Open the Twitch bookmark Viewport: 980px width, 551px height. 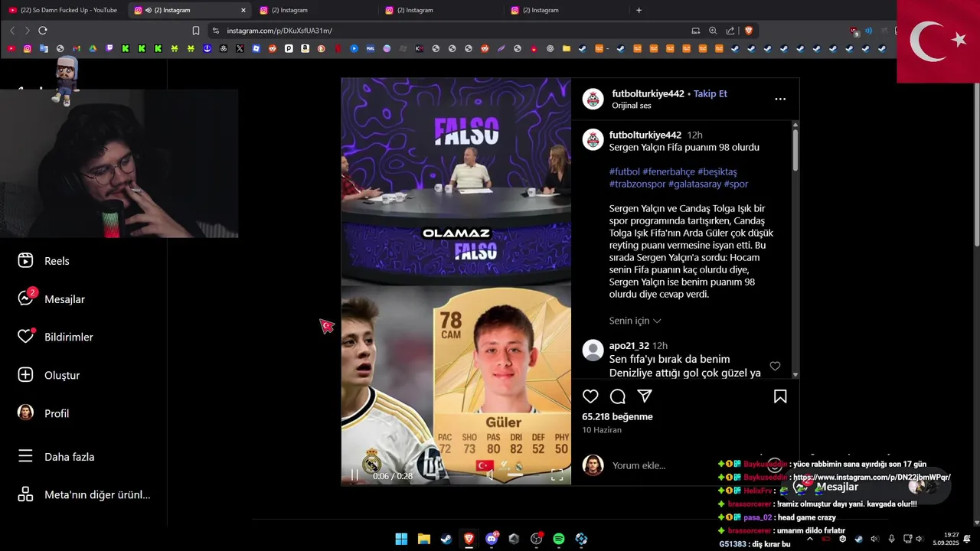click(109, 48)
